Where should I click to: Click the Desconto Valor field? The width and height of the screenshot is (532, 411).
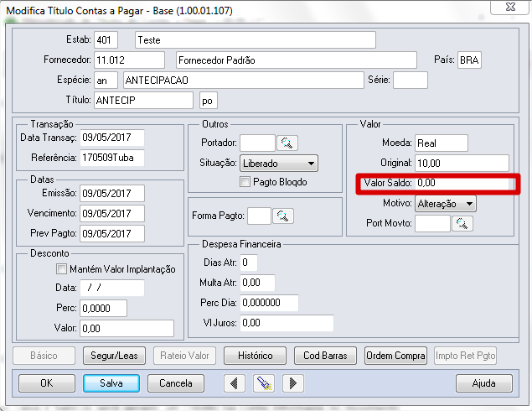pyautogui.click(x=127, y=328)
